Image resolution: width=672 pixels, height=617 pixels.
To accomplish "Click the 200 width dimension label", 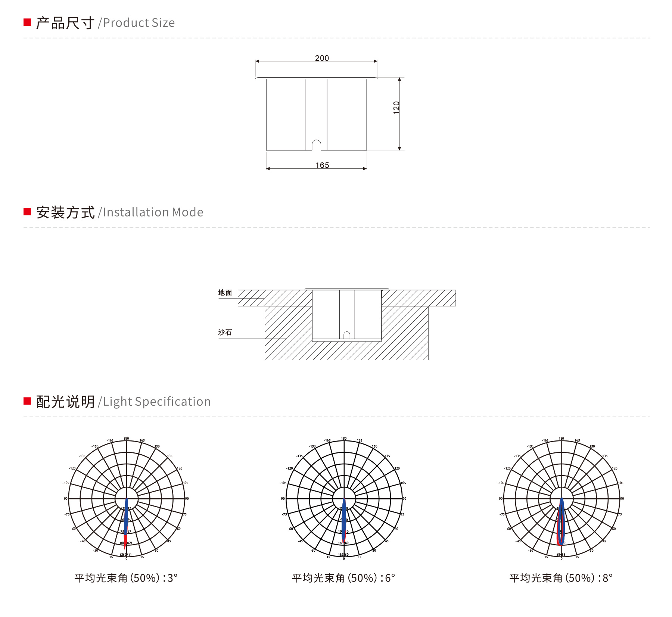I will (x=322, y=58).
